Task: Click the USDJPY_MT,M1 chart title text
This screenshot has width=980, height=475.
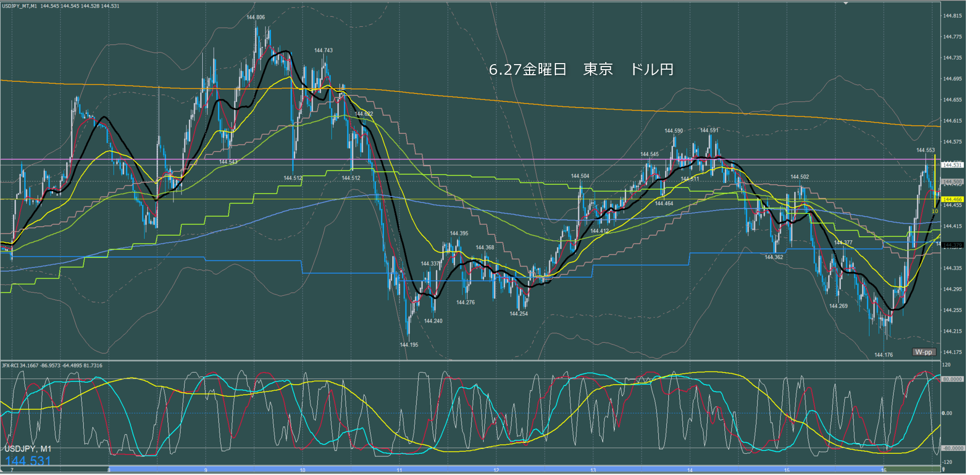Action: [x=19, y=6]
